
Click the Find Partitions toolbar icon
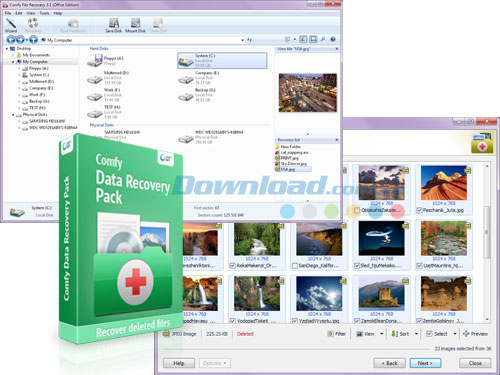[73, 25]
